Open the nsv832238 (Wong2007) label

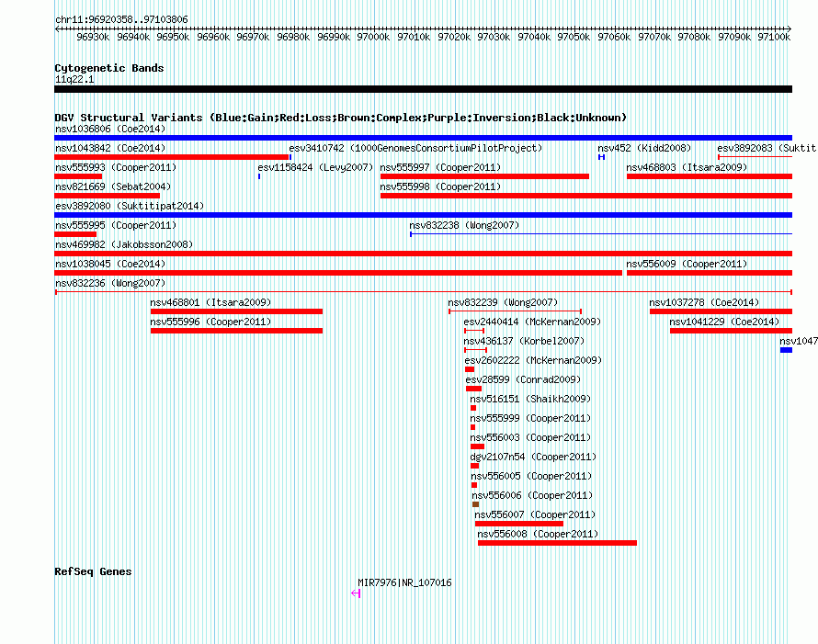pyautogui.click(x=464, y=225)
